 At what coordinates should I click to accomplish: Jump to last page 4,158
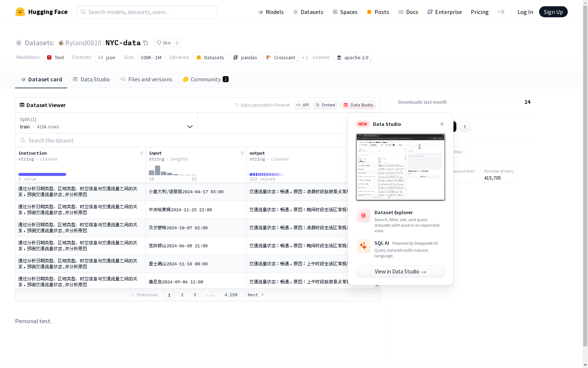click(x=231, y=295)
